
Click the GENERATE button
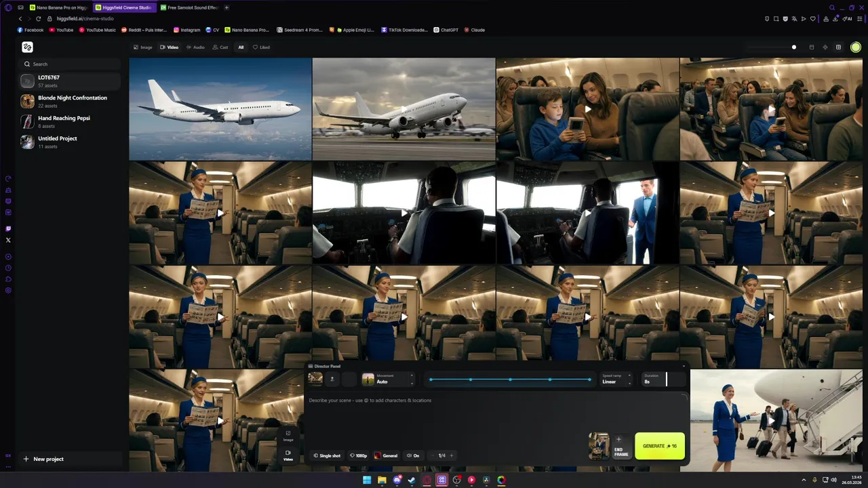click(x=660, y=446)
